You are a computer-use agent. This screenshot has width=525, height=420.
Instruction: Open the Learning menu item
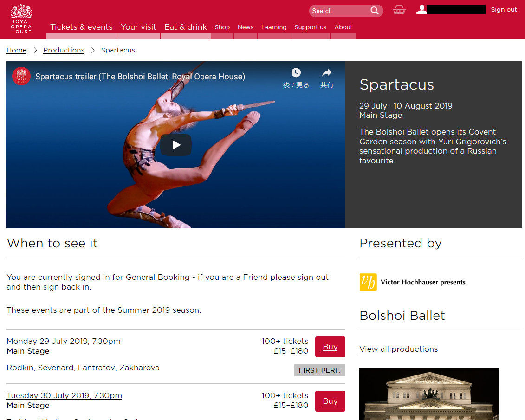tap(274, 27)
